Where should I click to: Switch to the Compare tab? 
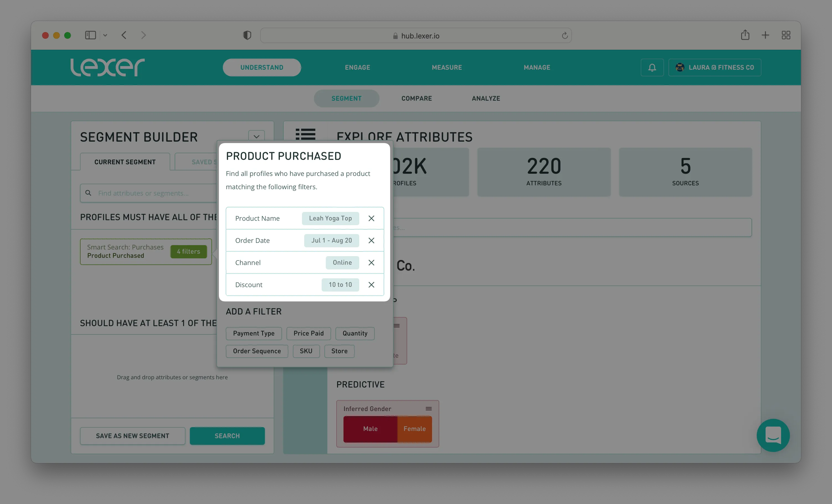[416, 98]
